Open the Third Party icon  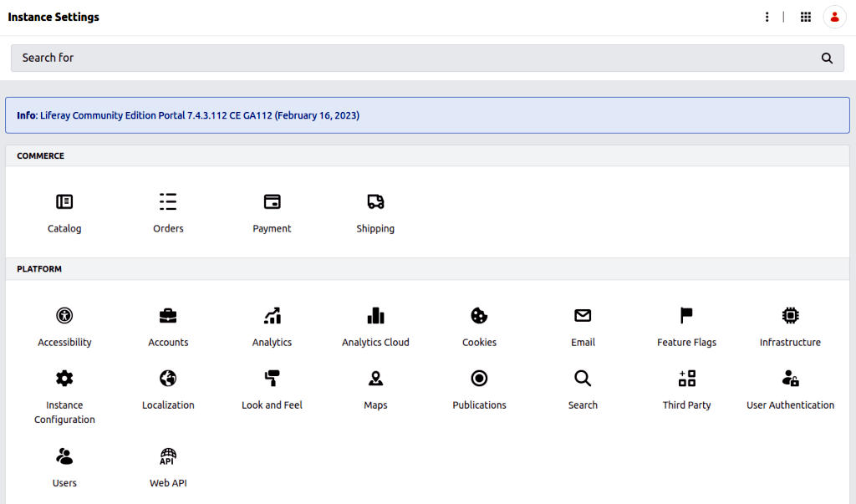pos(687,378)
